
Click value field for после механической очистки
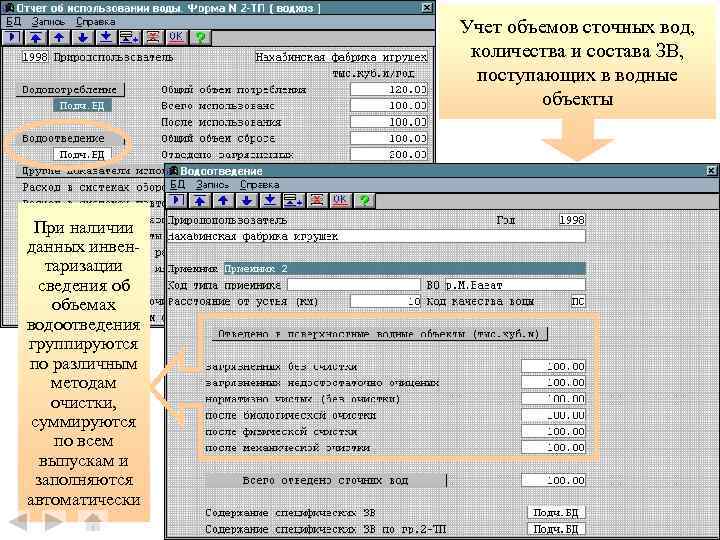(x=553, y=448)
